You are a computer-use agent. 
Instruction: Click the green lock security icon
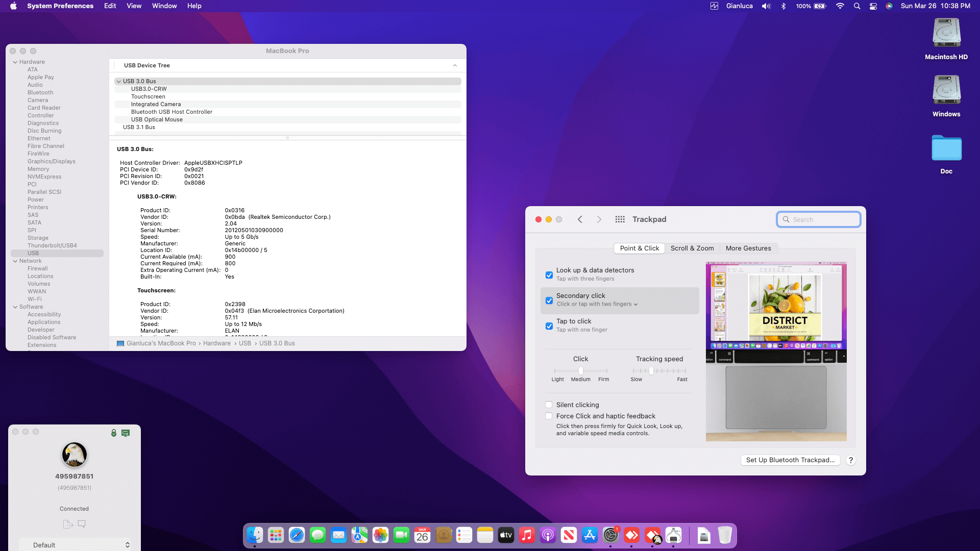pos(114,433)
